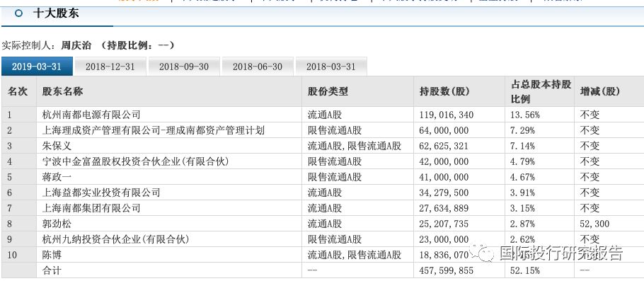Open the 2018-09-30 reporting tab

tap(184, 67)
